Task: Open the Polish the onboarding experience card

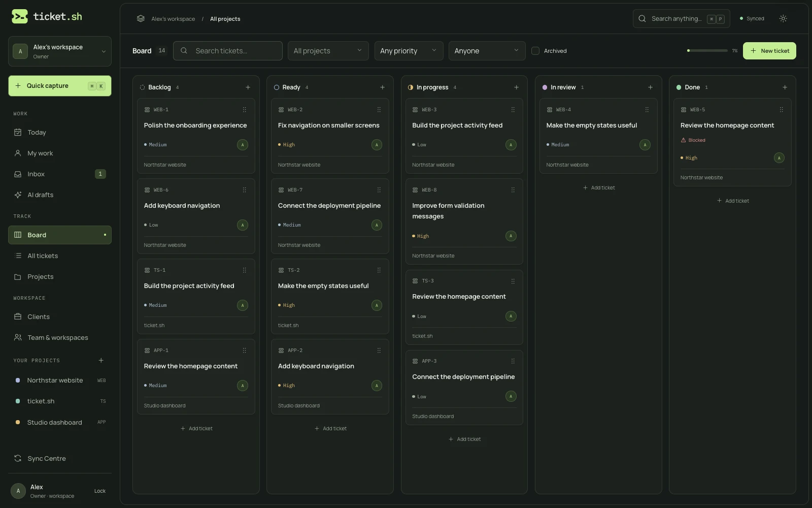Action: point(196,136)
